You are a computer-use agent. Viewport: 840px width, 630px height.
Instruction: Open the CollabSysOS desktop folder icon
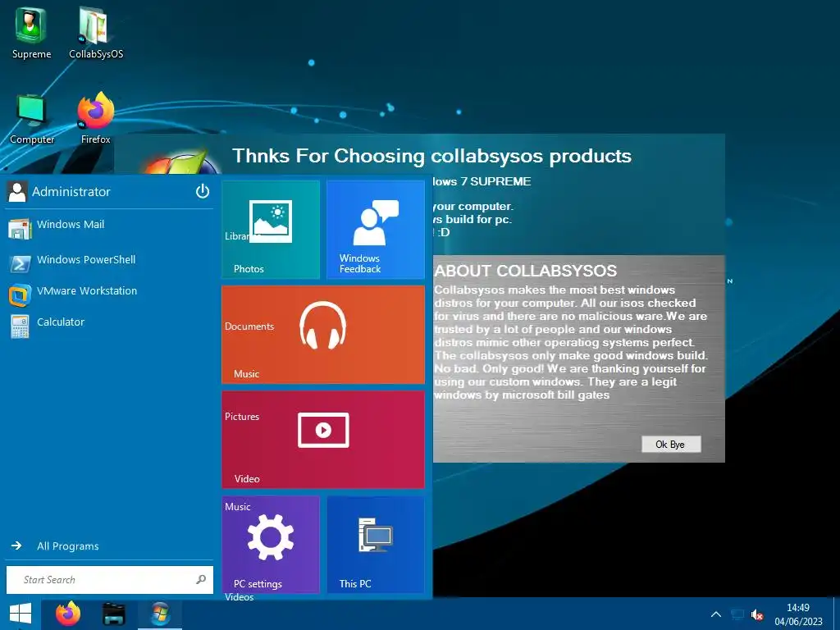pyautogui.click(x=95, y=32)
